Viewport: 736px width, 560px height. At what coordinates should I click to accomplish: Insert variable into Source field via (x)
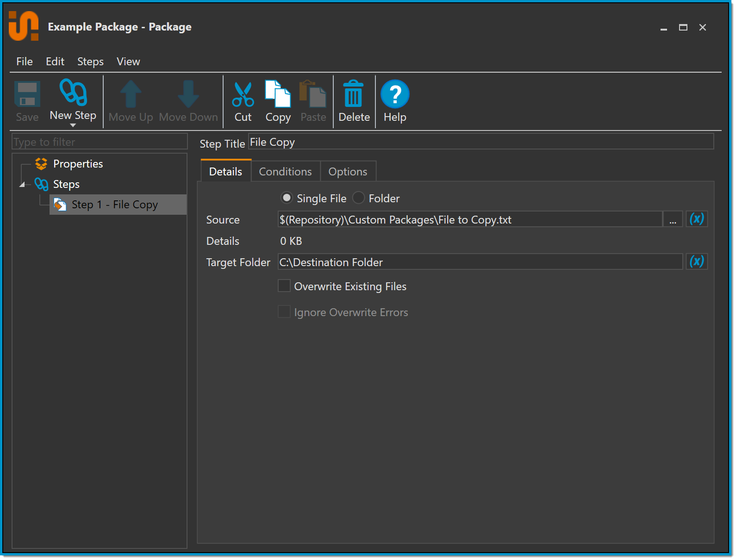[697, 219]
